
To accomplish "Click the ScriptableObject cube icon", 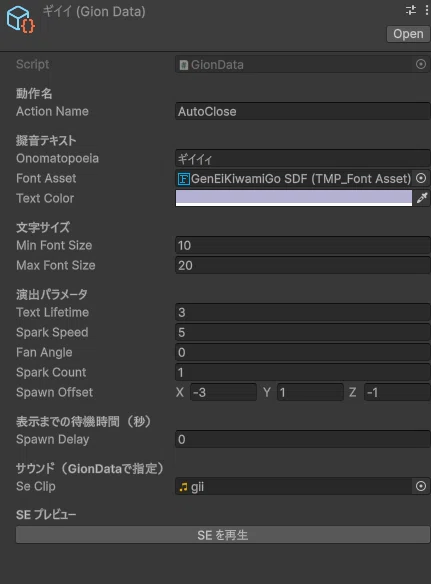I will [21, 20].
